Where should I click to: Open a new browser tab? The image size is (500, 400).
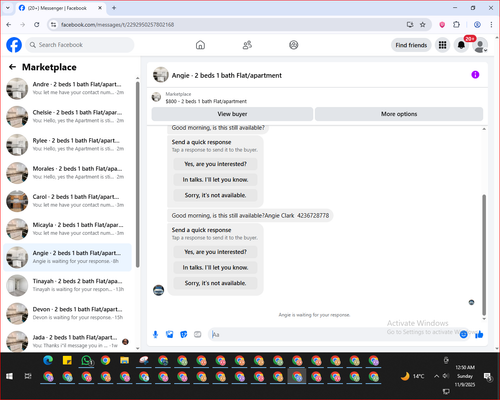[x=114, y=8]
